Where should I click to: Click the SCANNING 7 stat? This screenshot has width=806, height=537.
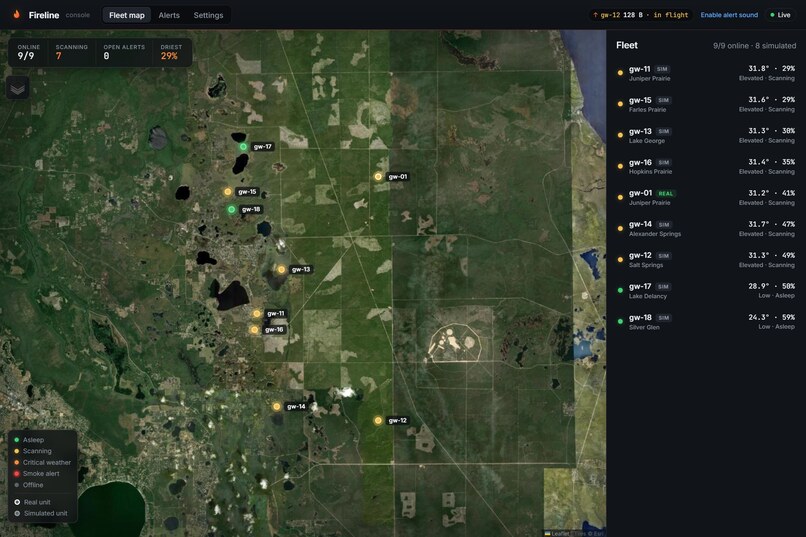point(71,52)
